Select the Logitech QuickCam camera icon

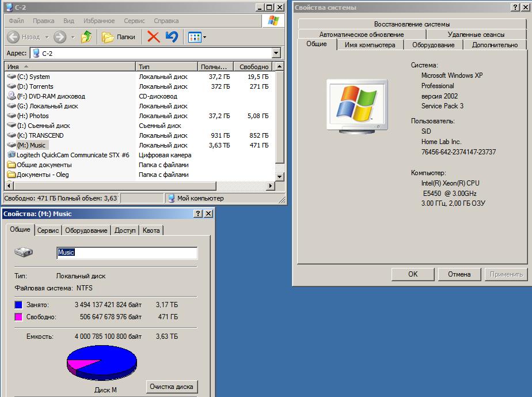click(x=12, y=155)
